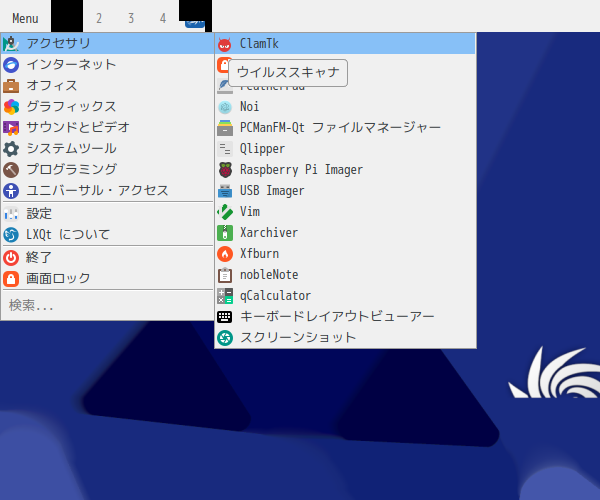The width and height of the screenshot is (600, 500).
Task: Click the Raspberry Pi Imager icon
Action: click(x=225, y=170)
